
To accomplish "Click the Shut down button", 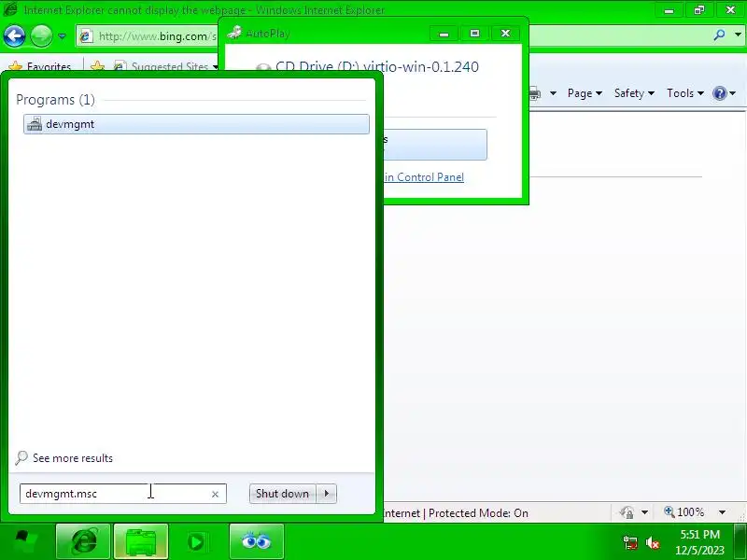I will 282,494.
